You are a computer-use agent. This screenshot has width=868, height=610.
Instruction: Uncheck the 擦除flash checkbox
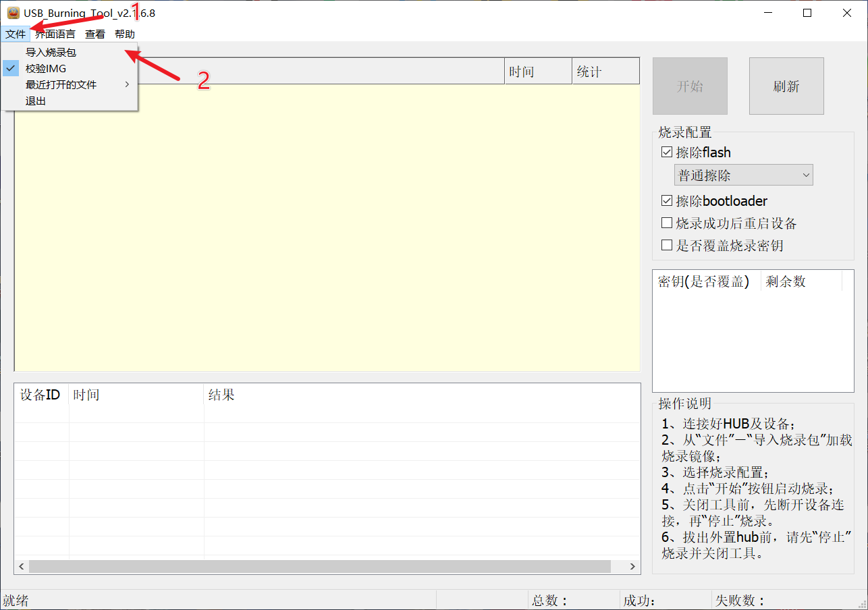tap(667, 152)
